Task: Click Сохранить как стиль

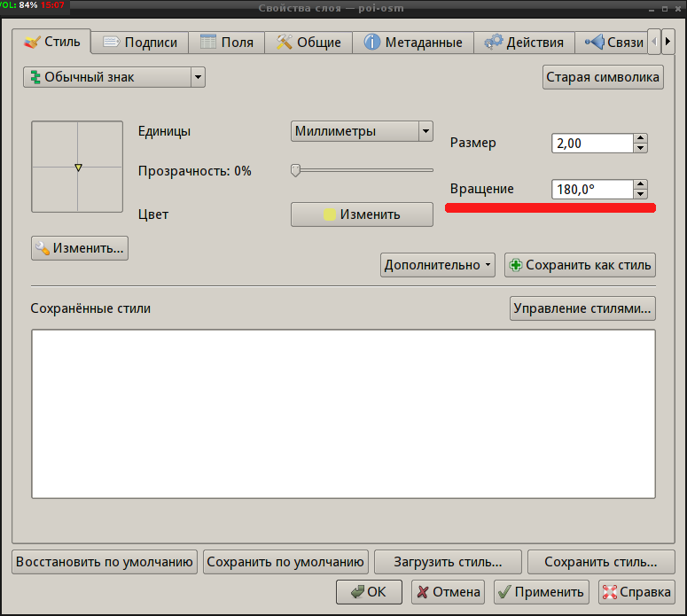Action: coord(580,265)
